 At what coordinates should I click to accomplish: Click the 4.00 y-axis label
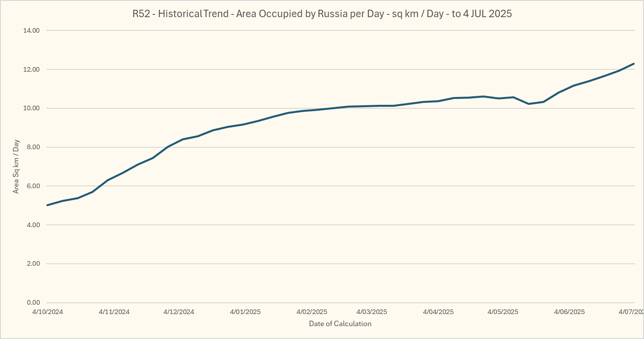coord(33,225)
